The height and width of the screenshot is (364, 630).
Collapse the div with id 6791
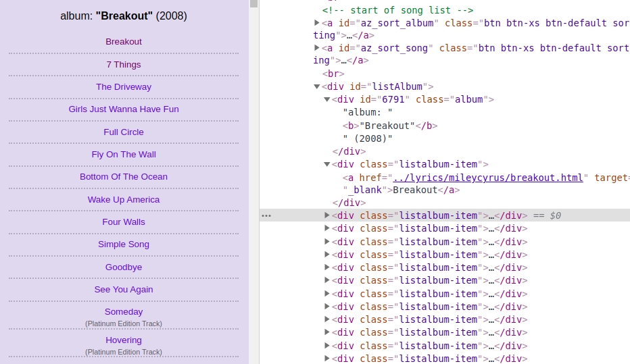pyautogui.click(x=327, y=99)
